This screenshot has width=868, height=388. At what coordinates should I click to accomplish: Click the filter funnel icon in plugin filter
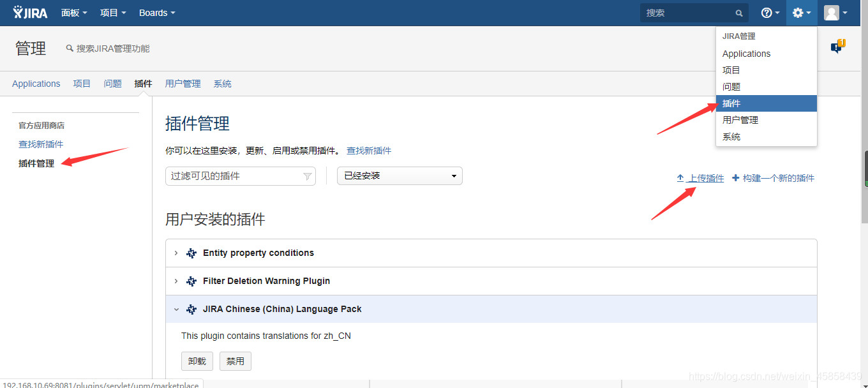coord(307,176)
